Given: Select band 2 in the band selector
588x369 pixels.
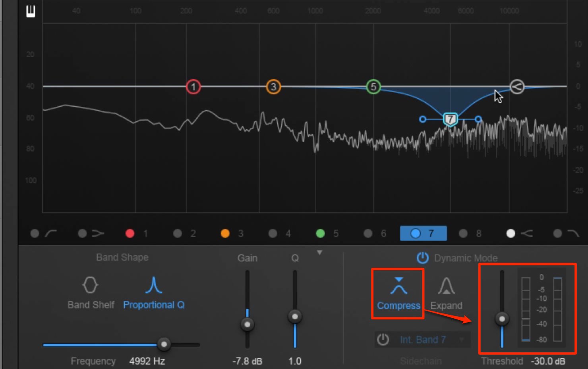Looking at the screenshot, I should [x=185, y=233].
